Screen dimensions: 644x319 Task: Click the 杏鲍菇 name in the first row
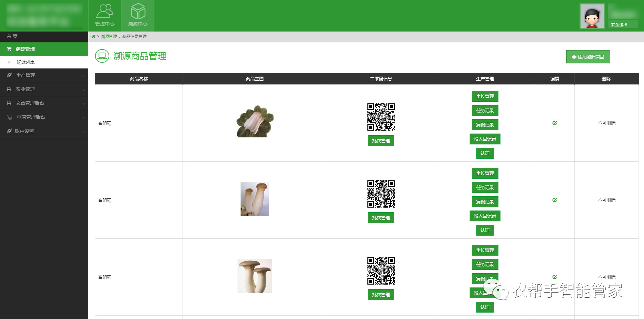tap(105, 123)
